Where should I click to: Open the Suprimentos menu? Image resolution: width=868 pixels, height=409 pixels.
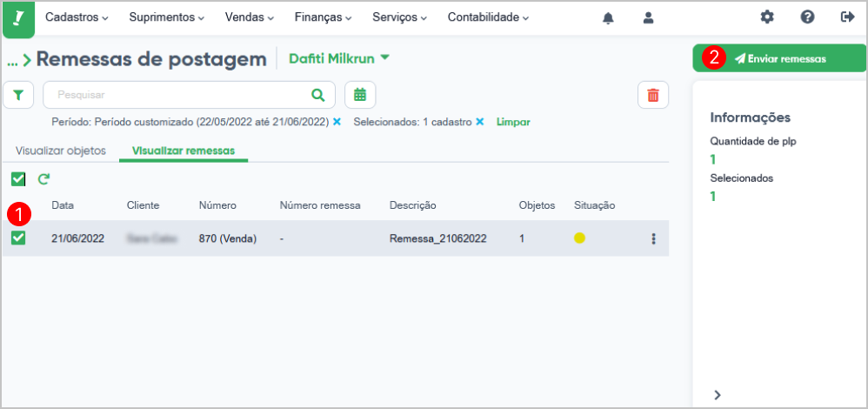(167, 17)
